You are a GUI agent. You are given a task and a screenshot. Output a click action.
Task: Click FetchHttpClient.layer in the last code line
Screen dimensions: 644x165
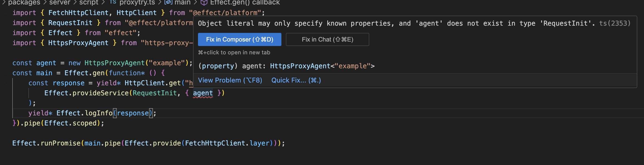(227, 143)
